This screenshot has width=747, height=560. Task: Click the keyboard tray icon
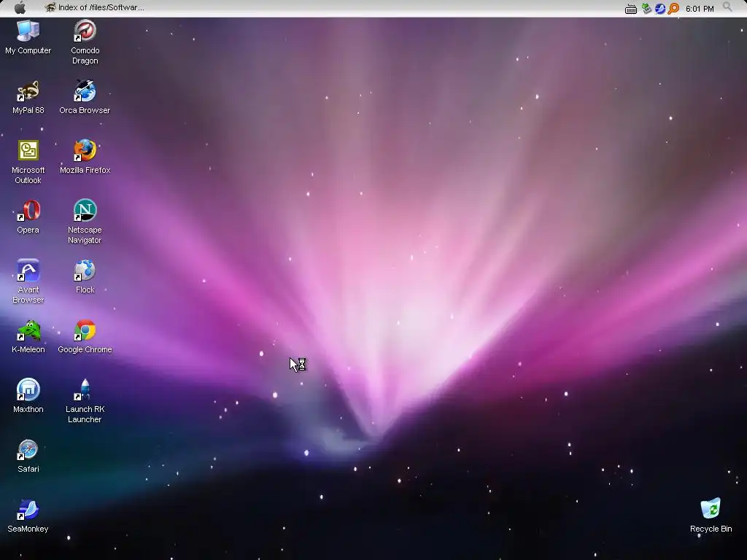631,9
